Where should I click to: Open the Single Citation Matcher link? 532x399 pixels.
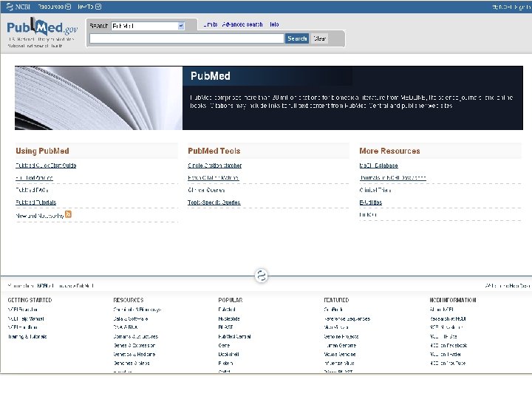tap(215, 166)
